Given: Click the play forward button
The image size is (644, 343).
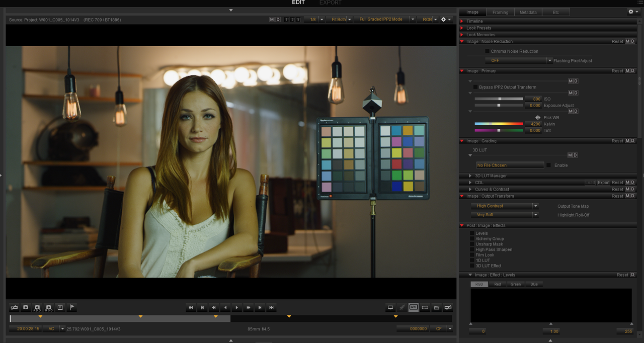Looking at the screenshot, I should (x=237, y=307).
